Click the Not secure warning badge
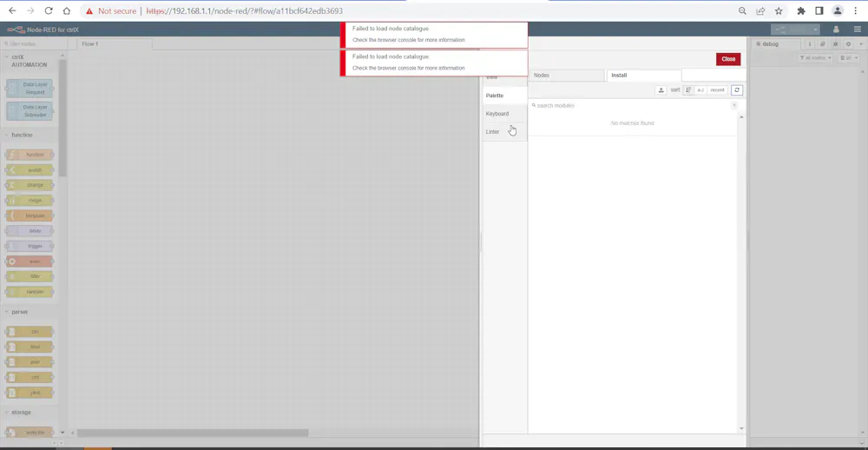 tap(109, 10)
